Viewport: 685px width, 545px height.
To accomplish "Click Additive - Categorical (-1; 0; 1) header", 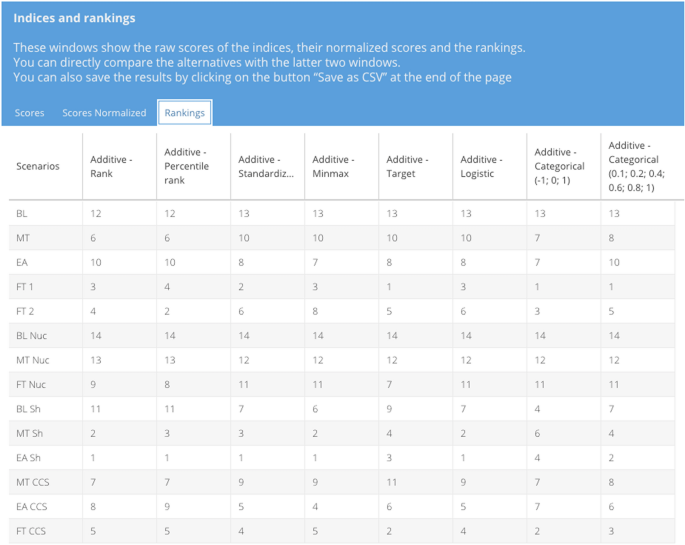I will click(559, 166).
